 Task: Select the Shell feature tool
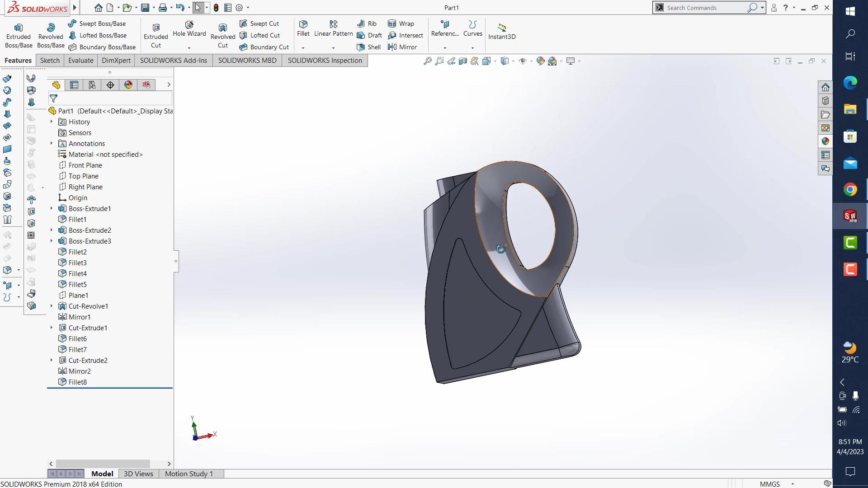point(369,47)
